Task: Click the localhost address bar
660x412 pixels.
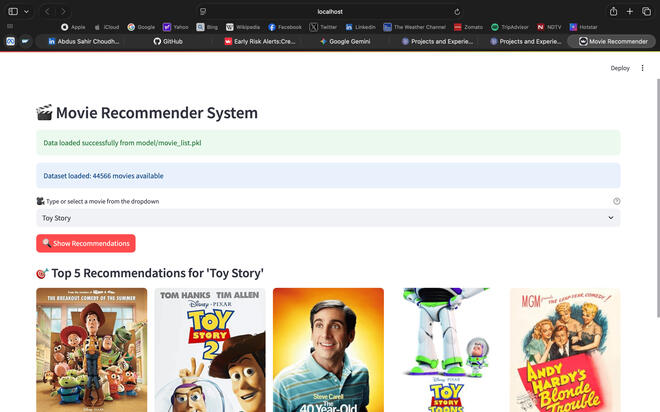Action: point(330,11)
